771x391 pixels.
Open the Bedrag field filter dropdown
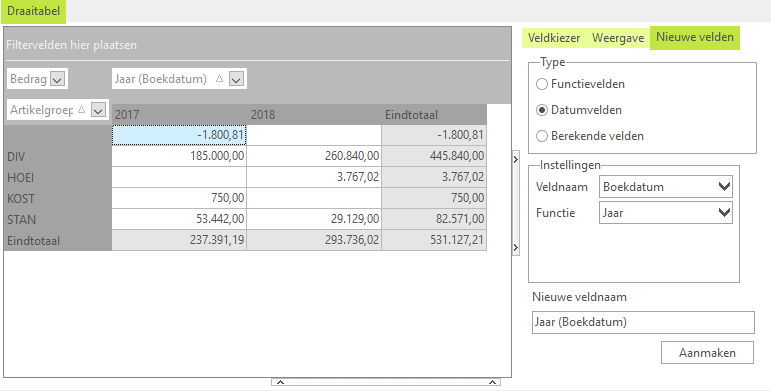(58, 79)
